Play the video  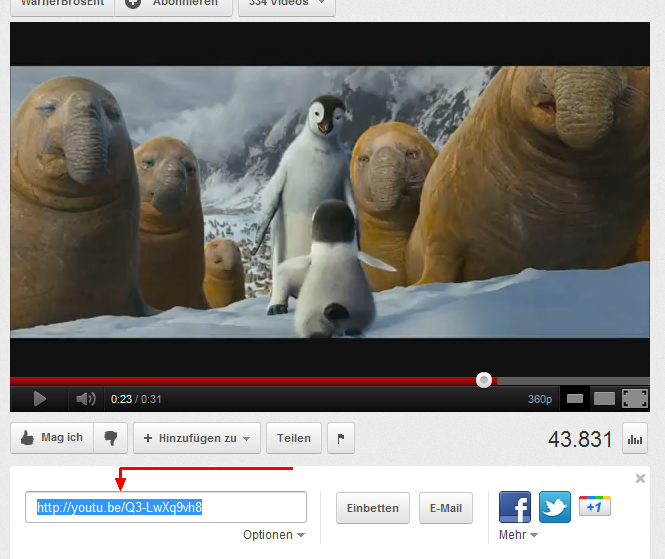click(39, 399)
